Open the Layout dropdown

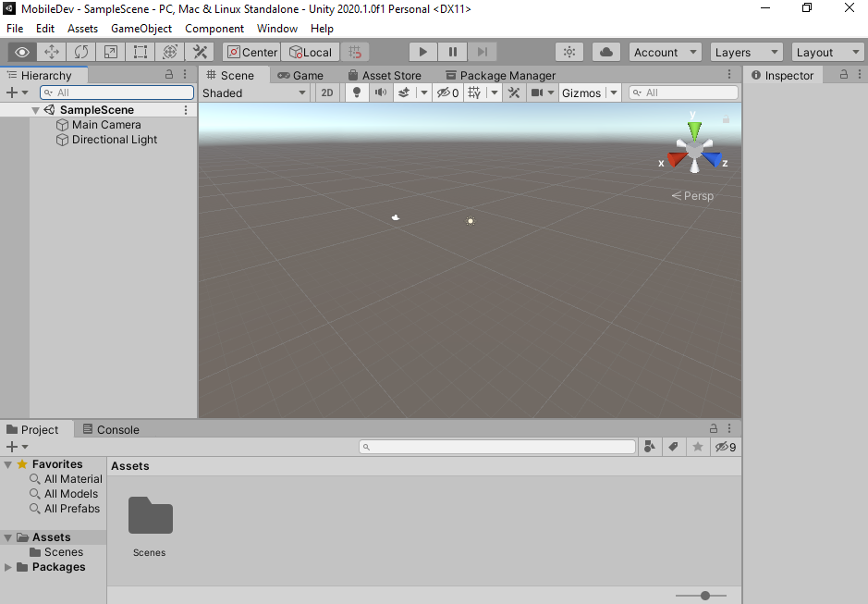(x=827, y=52)
